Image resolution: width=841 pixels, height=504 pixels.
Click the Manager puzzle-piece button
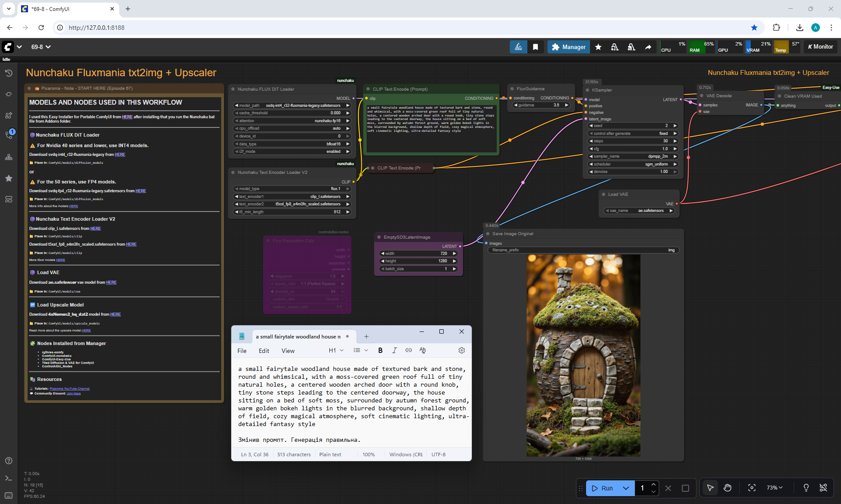pos(569,47)
